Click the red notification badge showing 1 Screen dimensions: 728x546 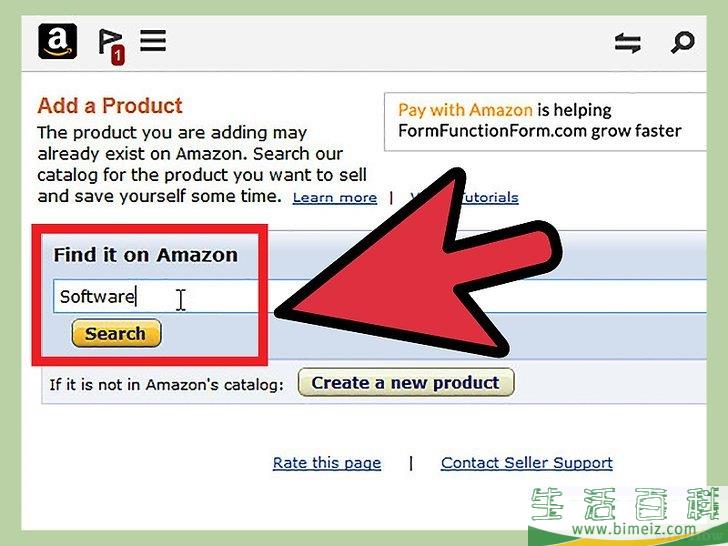pos(117,56)
